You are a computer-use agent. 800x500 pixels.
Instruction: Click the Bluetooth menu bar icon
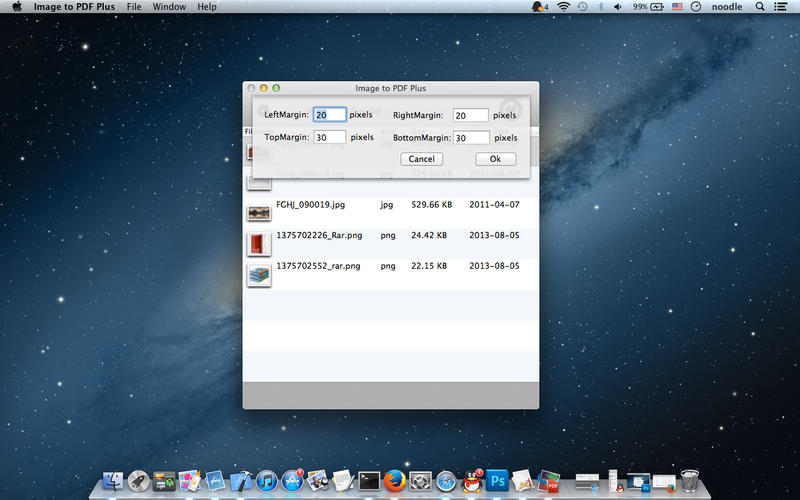[601, 7]
